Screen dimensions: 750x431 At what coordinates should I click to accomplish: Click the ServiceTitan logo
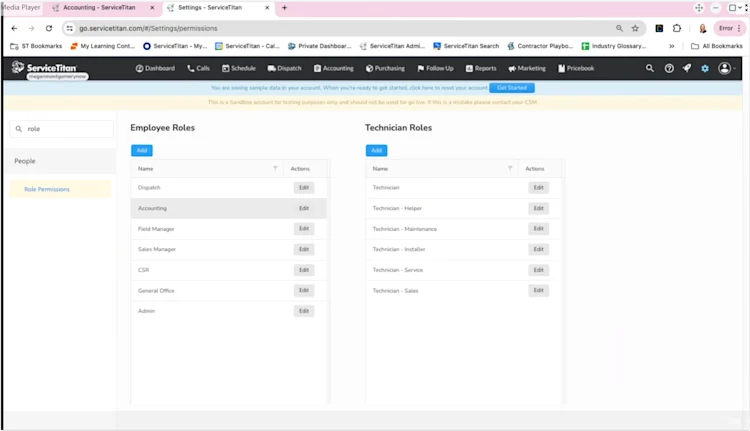coord(44,67)
